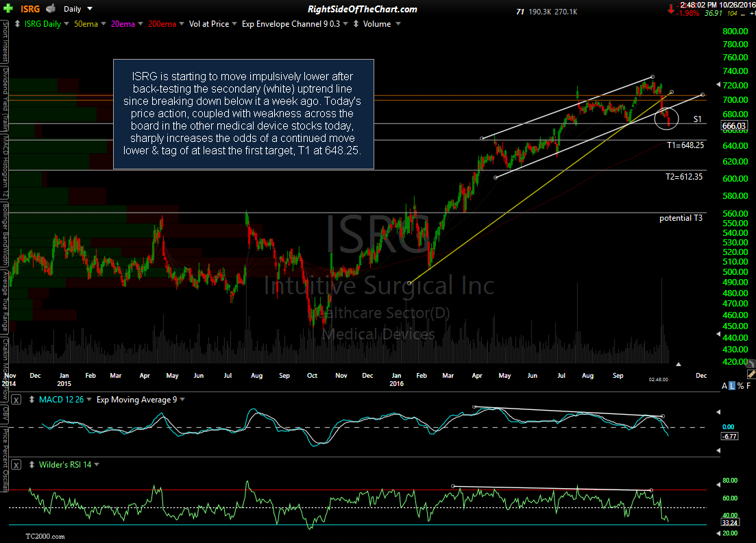Click the ISRG ticker symbol
Image resolution: width=756 pixels, height=543 pixels.
click(x=30, y=9)
